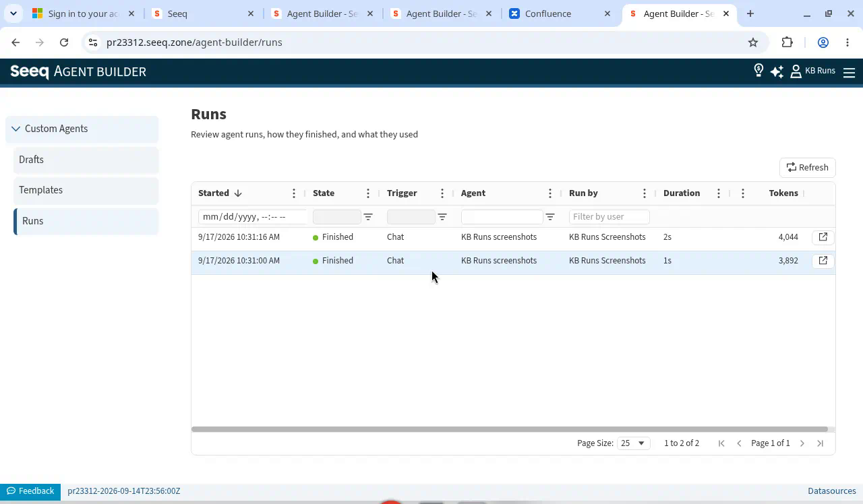Open Duration column menu dots
863x504 pixels.
pyautogui.click(x=719, y=193)
